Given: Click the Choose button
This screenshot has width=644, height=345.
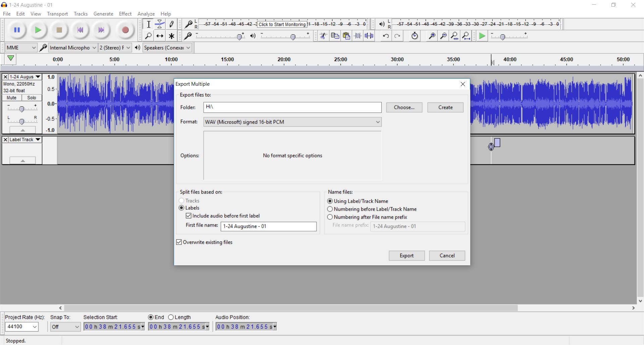Looking at the screenshot, I should click(404, 107).
